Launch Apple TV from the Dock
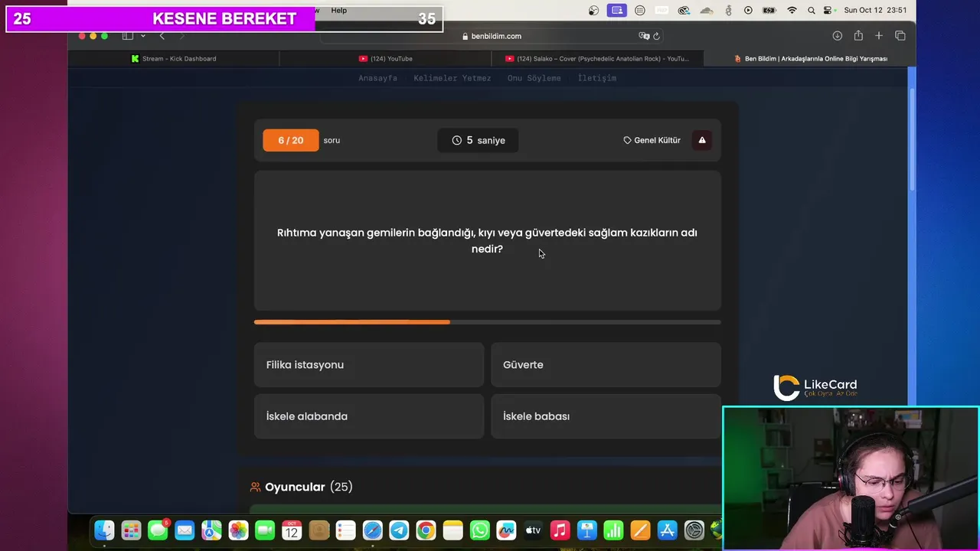 click(x=533, y=530)
